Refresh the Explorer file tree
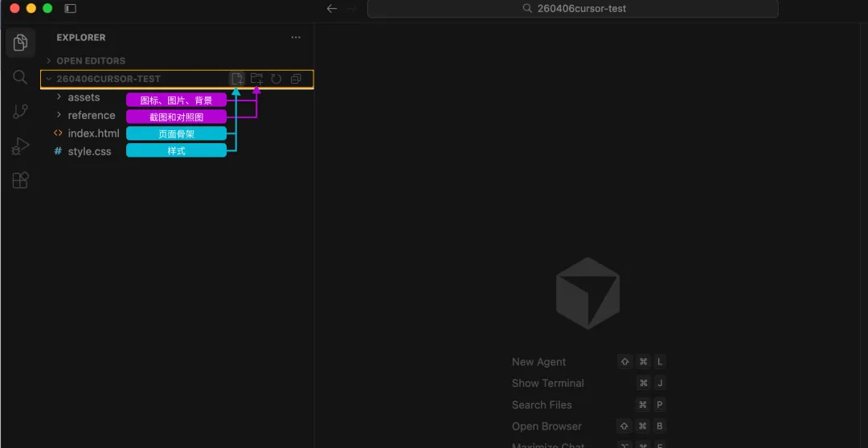This screenshot has width=868, height=448. coord(276,79)
